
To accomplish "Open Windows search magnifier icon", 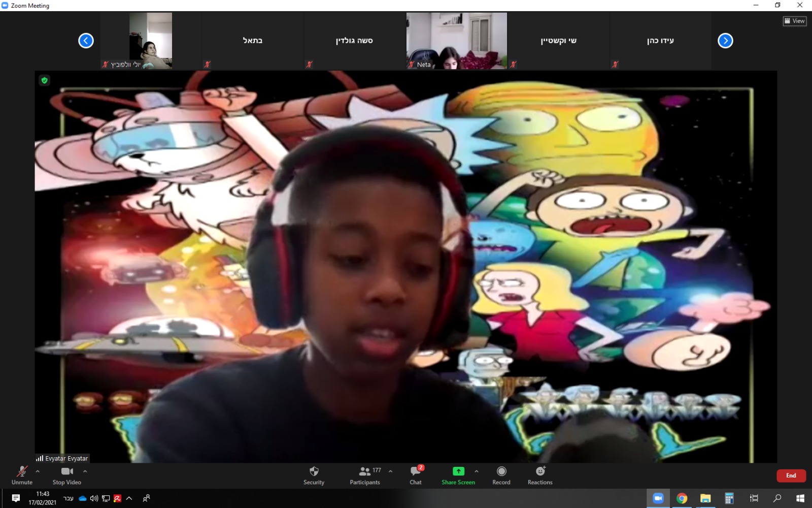I will point(777,498).
